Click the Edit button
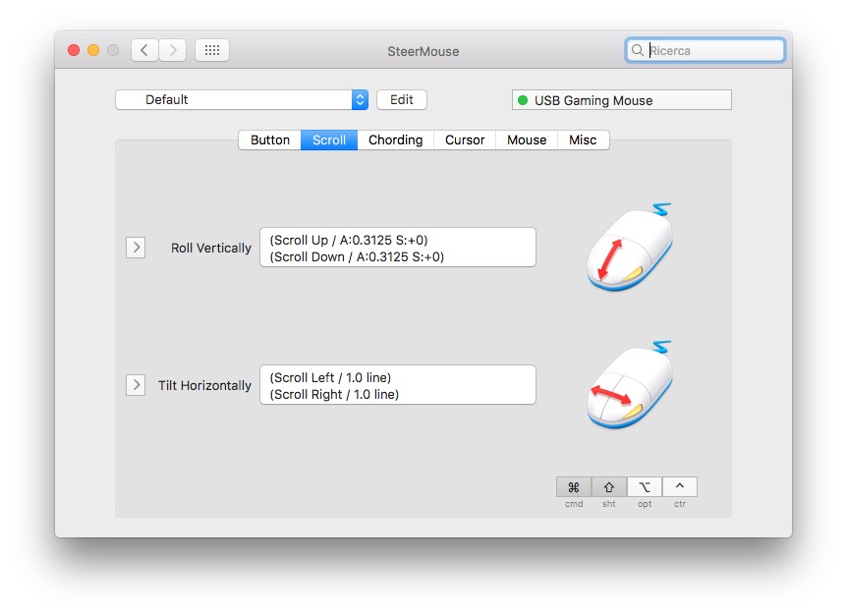The width and height of the screenshot is (847, 616). (401, 100)
